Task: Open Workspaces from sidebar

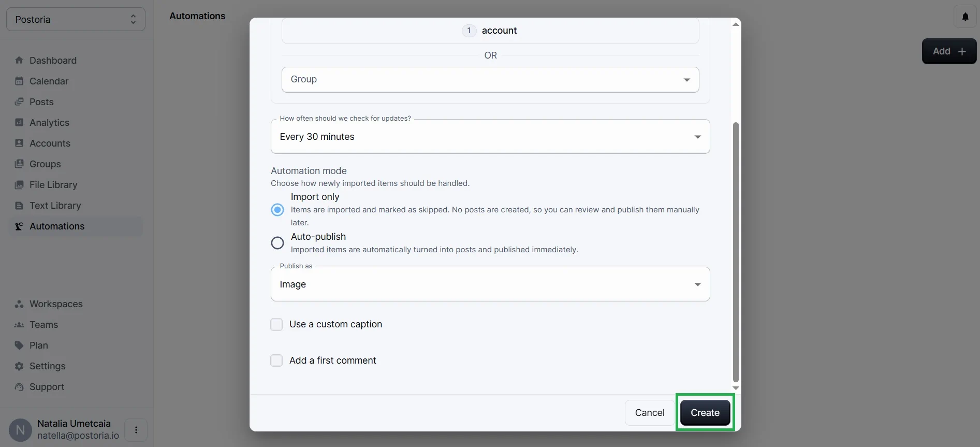Action: click(x=76, y=304)
